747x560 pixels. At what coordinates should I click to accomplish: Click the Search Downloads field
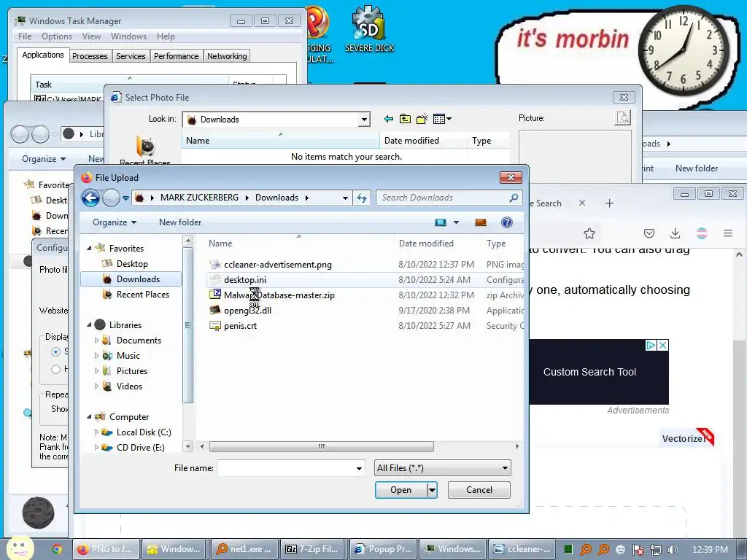pos(443,198)
